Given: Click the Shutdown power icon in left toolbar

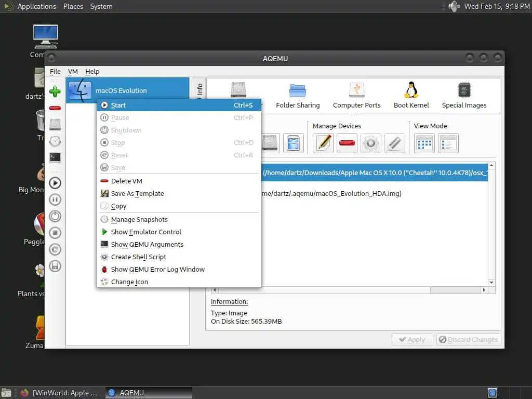Looking at the screenshot, I should 55,216.
